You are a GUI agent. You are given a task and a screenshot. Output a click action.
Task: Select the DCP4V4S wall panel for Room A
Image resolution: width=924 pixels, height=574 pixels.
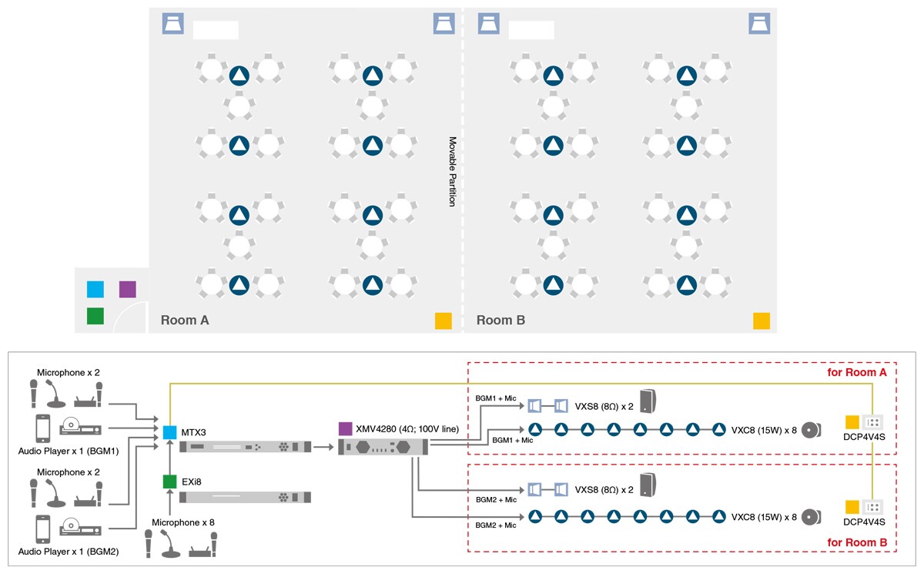[873, 421]
